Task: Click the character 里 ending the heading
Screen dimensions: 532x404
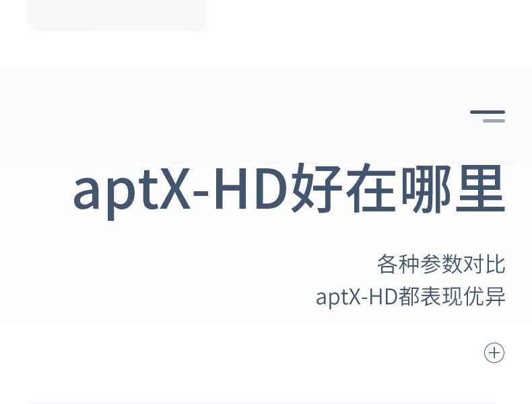Action: pos(480,189)
